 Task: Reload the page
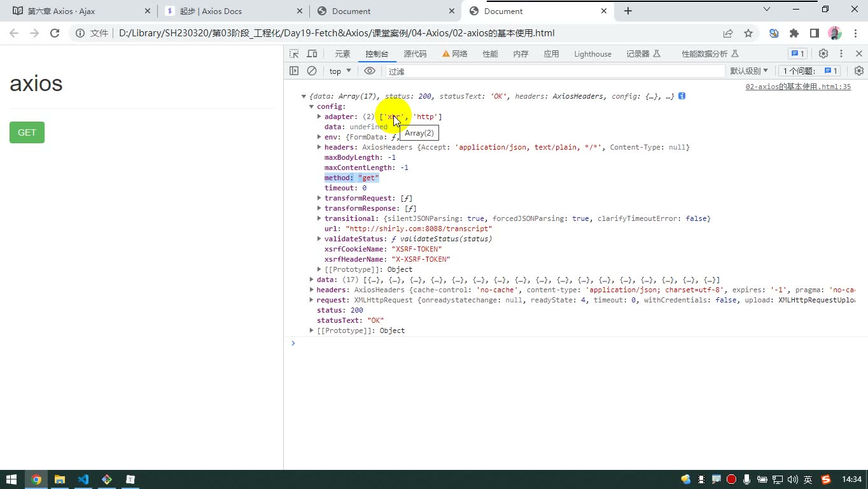coord(55,33)
